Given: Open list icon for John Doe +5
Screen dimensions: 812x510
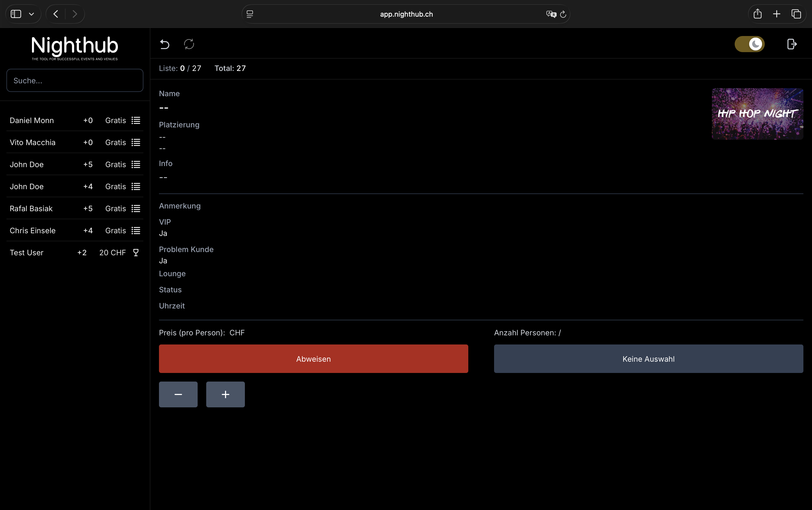Looking at the screenshot, I should click(x=136, y=165).
